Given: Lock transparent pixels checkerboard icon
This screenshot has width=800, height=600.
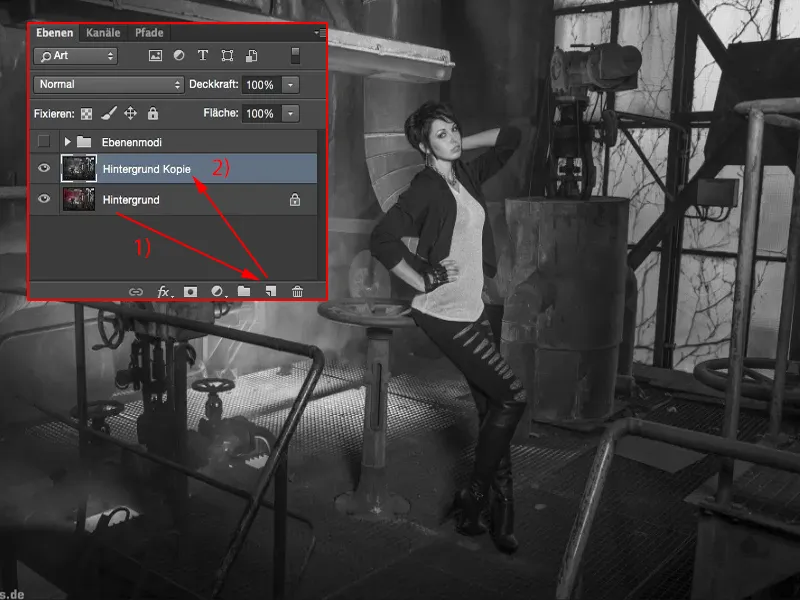Looking at the screenshot, I should click(87, 114).
